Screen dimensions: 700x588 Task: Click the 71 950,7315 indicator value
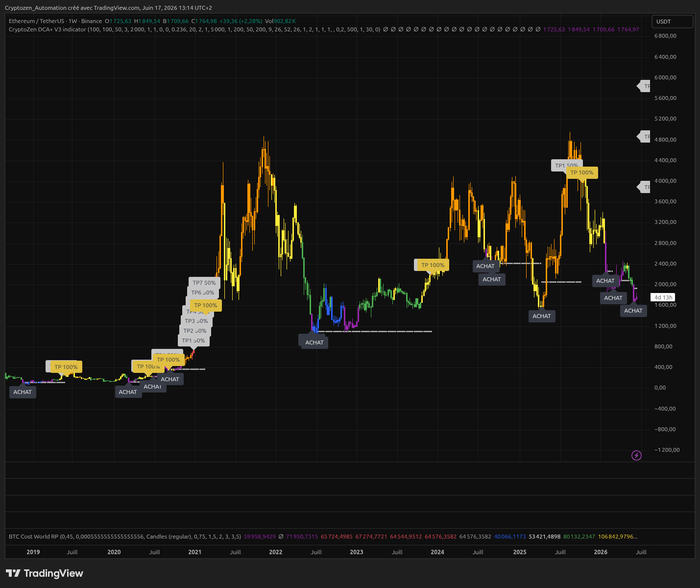[302, 537]
